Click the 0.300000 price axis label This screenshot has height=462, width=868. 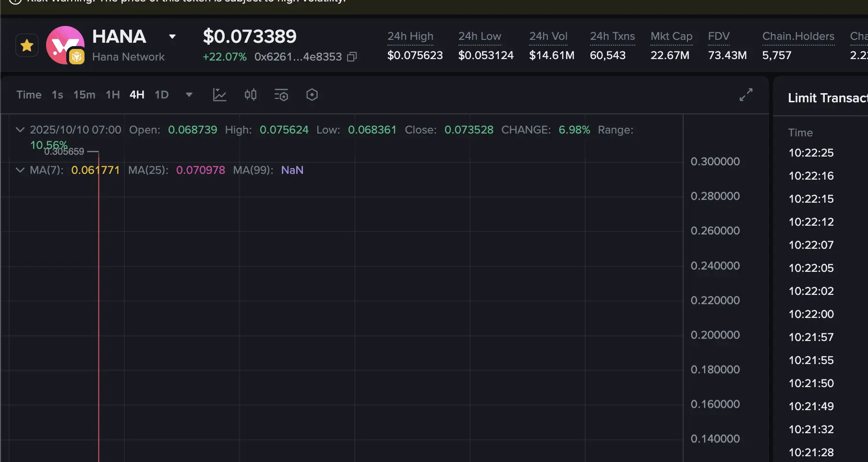tap(715, 161)
